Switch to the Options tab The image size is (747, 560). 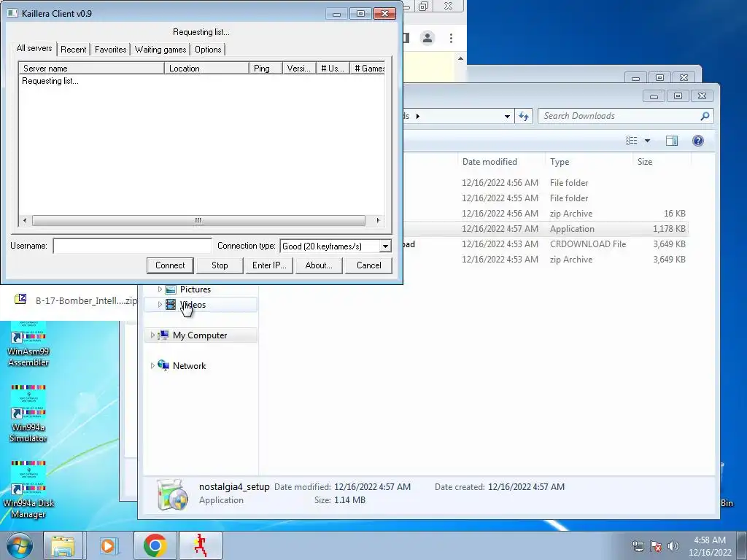point(208,49)
